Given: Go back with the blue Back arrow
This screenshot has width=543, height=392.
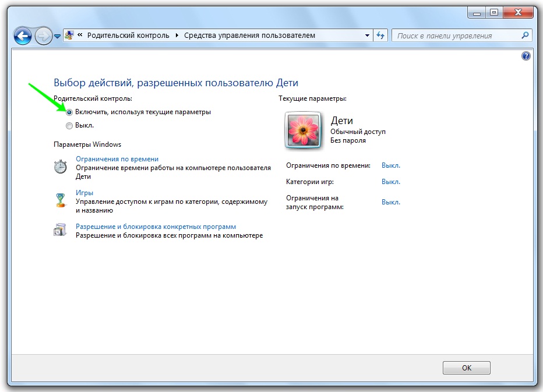Looking at the screenshot, I should point(23,36).
